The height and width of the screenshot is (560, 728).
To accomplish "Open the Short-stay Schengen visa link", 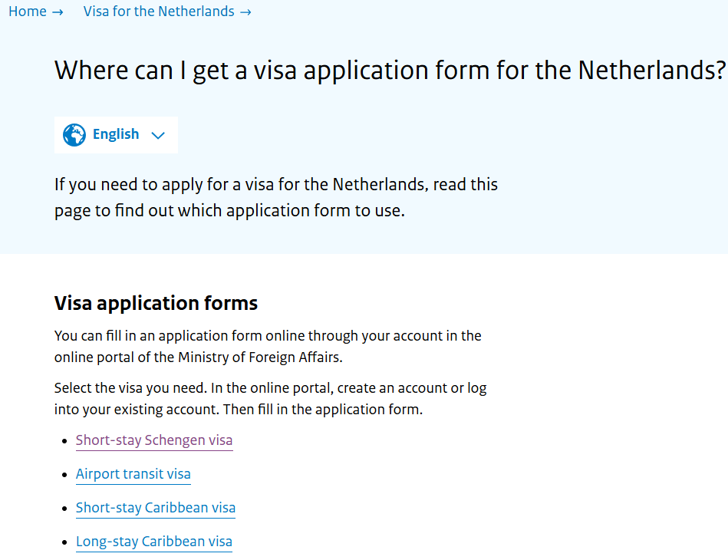I will click(x=154, y=440).
